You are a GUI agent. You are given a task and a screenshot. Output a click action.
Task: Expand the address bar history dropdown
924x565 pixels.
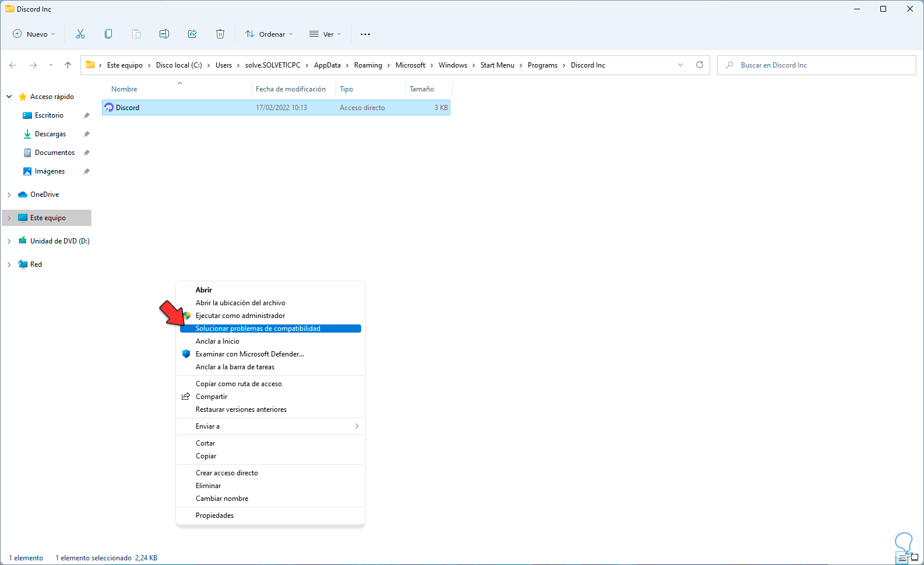pyautogui.click(x=680, y=65)
